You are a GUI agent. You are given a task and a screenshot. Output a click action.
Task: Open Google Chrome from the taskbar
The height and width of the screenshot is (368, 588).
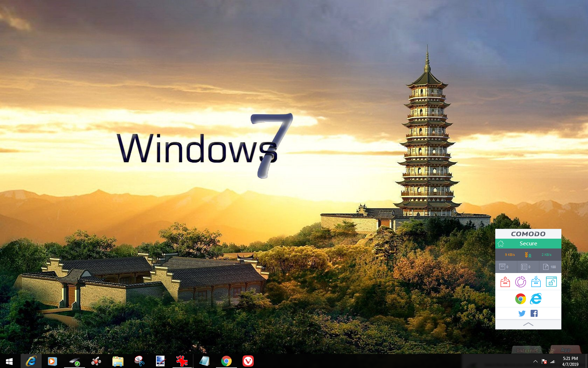[x=226, y=361]
